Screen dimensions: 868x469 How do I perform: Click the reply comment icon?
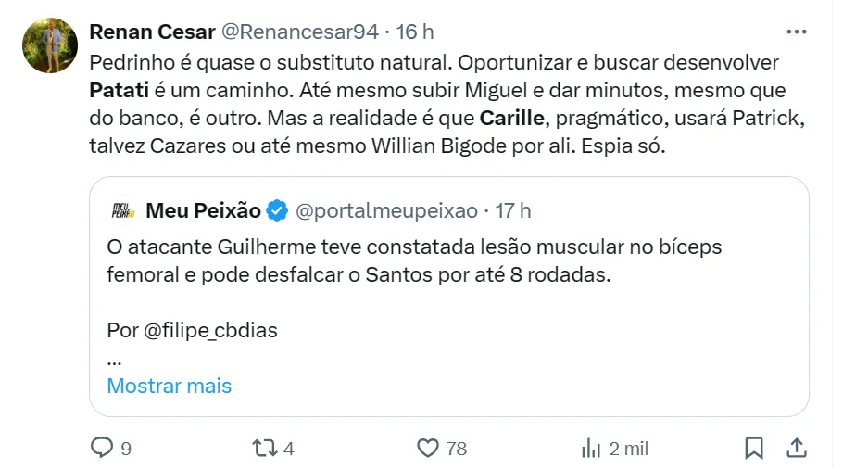101,449
